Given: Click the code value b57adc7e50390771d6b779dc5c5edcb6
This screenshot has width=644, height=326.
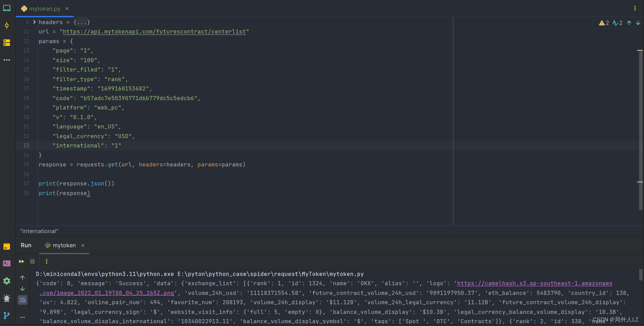Looking at the screenshot, I should [x=139, y=98].
